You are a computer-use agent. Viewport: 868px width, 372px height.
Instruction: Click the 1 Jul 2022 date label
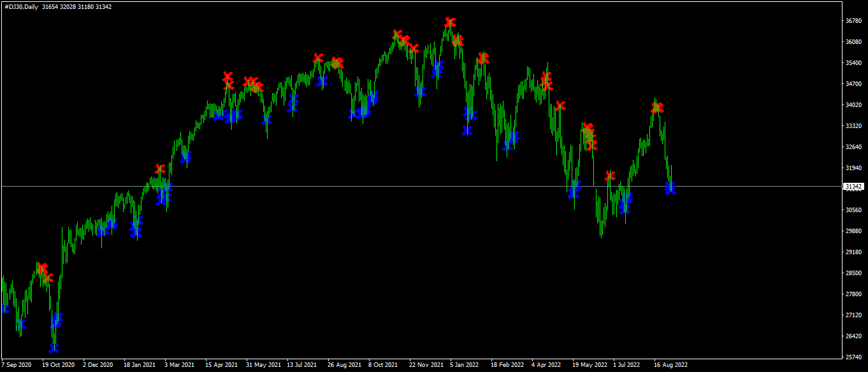626,365
